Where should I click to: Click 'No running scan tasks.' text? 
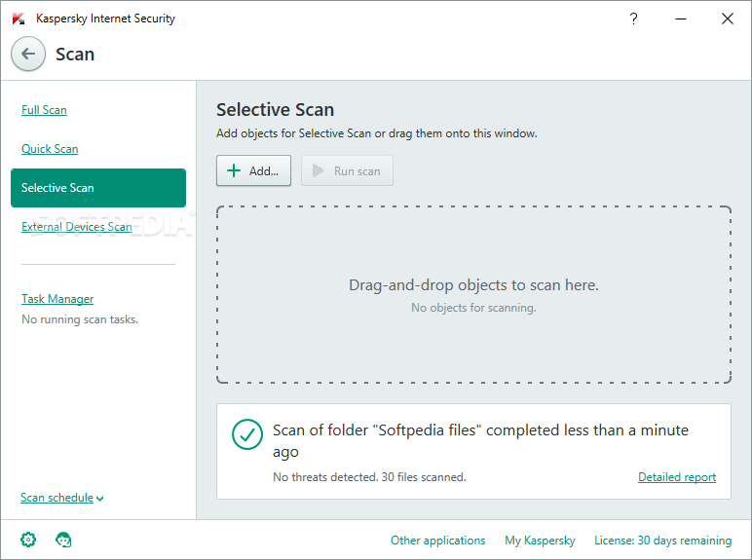pyautogui.click(x=80, y=319)
